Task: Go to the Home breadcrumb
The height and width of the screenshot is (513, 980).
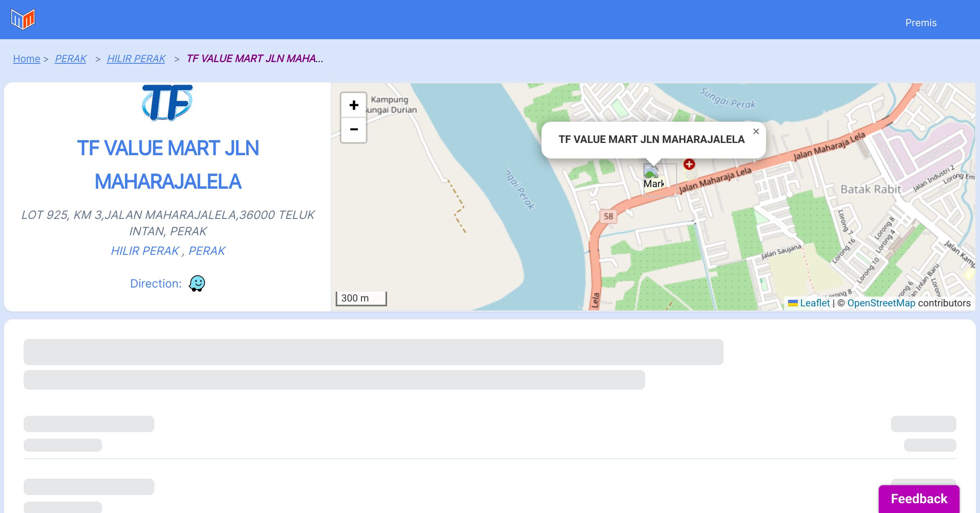Action: [27, 59]
